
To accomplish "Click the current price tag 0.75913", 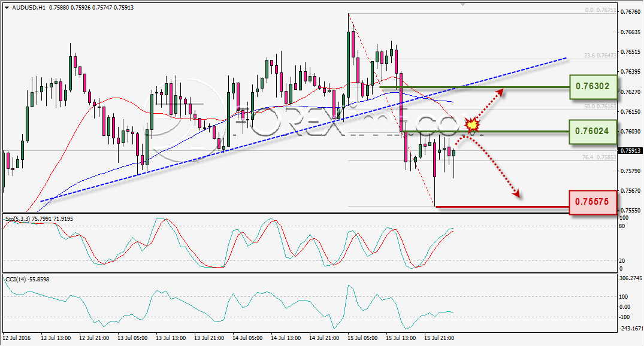I will tap(630, 151).
